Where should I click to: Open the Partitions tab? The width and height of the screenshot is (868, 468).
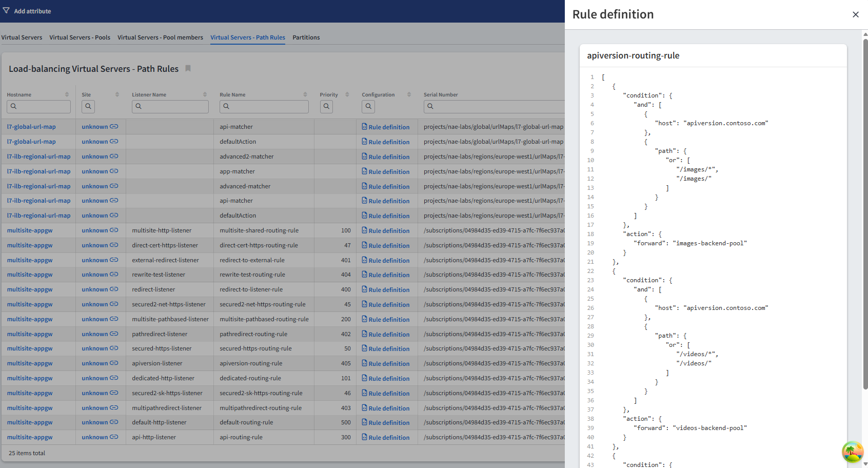[x=306, y=37]
